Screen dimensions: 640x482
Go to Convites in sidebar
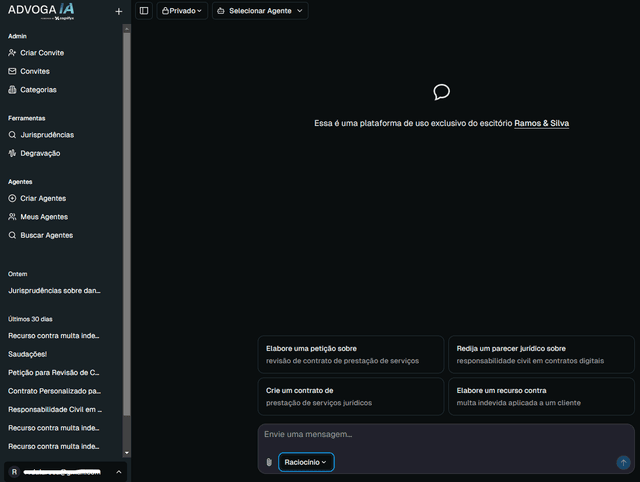(34, 71)
